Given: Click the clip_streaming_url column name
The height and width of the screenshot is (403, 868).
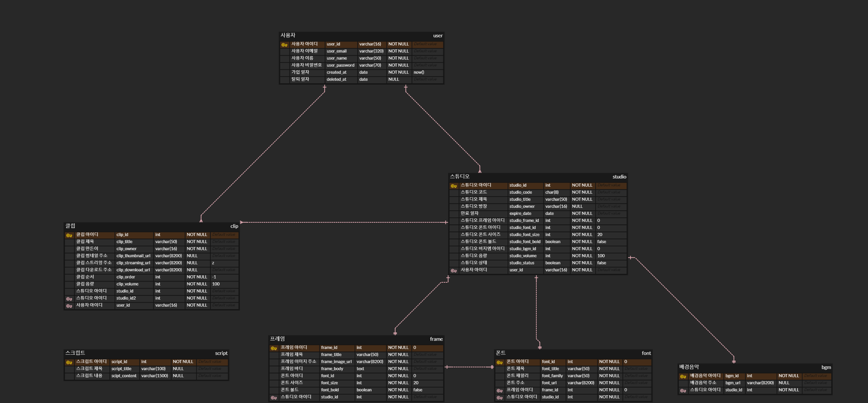Looking at the screenshot, I should point(133,263).
